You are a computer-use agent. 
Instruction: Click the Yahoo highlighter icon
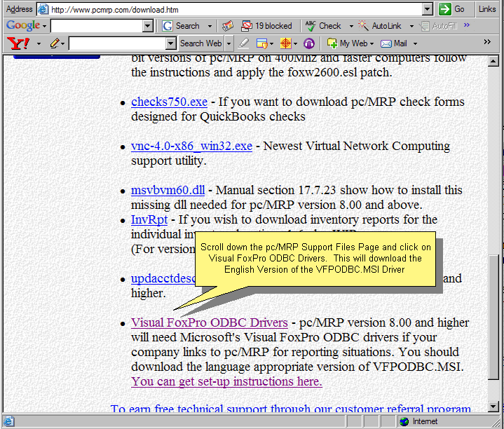(x=243, y=43)
